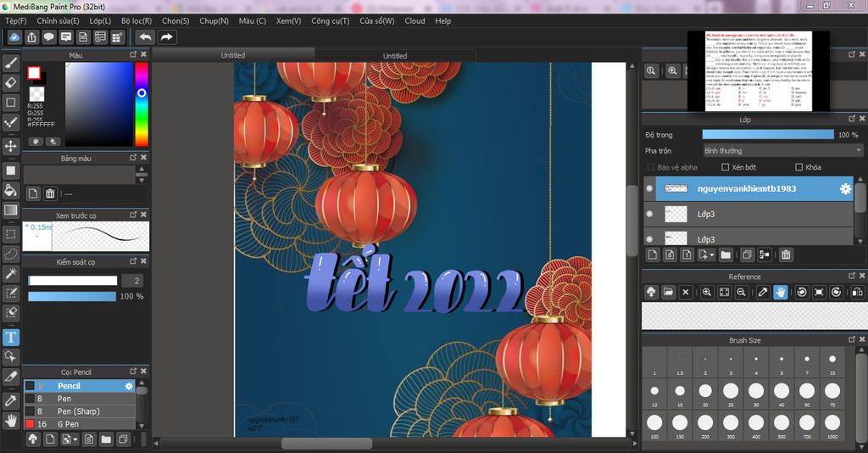Adjust the Độ trong opacity slider

pyautogui.click(x=767, y=135)
